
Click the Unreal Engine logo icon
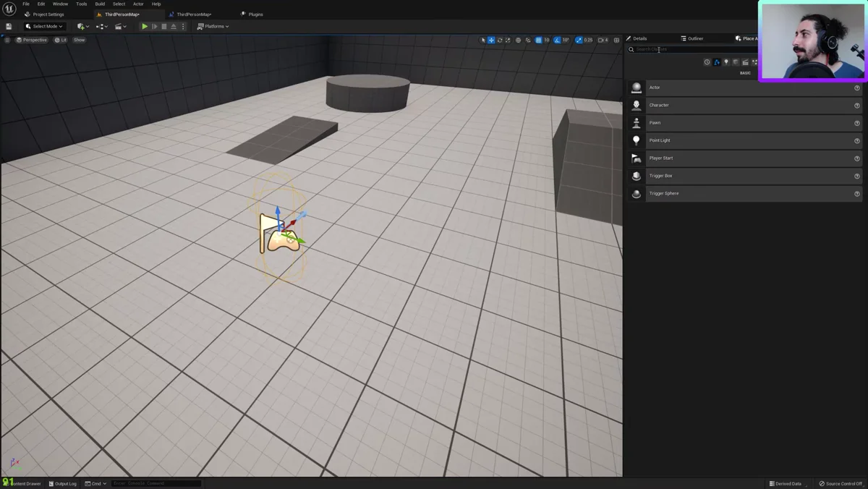pyautogui.click(x=9, y=9)
